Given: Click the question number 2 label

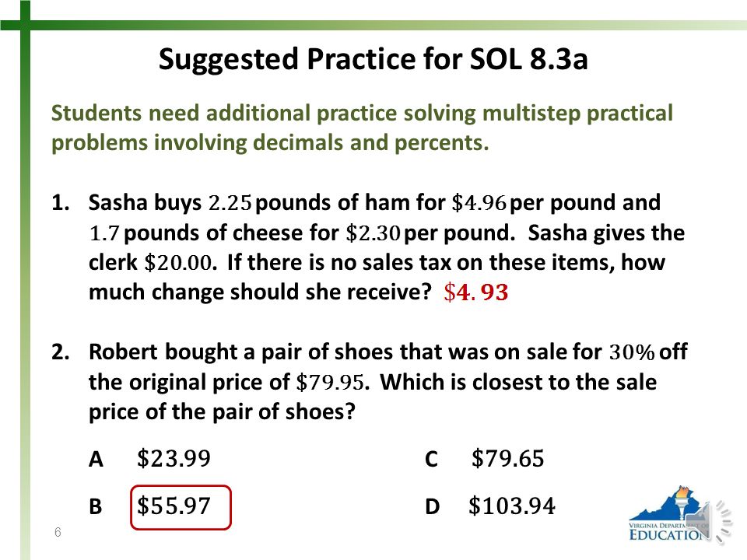Looking at the screenshot, I should click(61, 352).
